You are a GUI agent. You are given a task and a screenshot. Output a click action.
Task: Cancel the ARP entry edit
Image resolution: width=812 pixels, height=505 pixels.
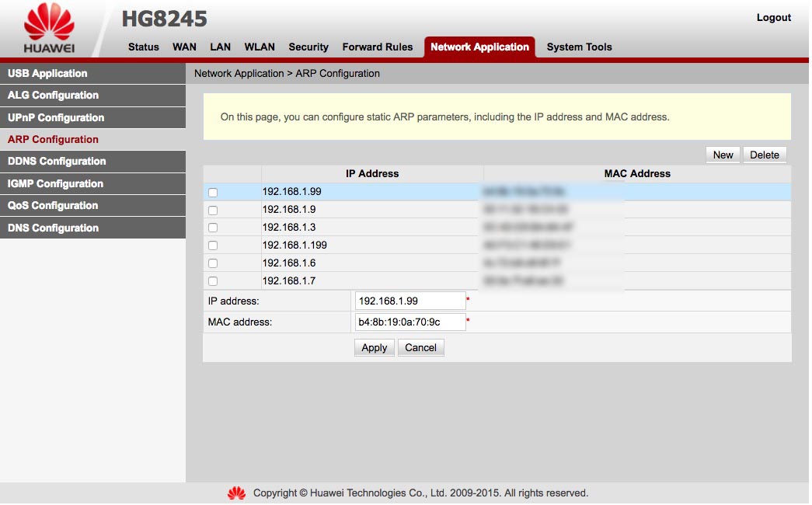pos(420,347)
